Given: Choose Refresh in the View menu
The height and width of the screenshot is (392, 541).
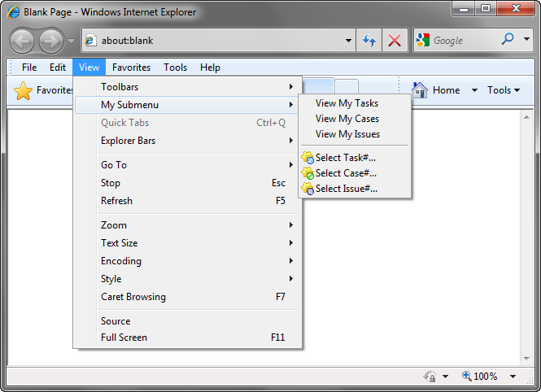Looking at the screenshot, I should click(188, 201).
